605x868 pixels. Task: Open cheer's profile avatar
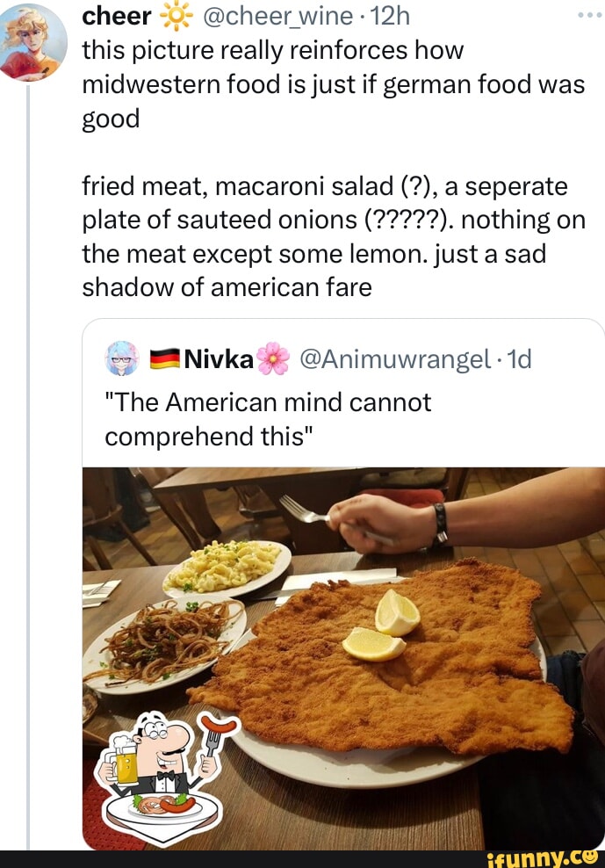point(33,43)
